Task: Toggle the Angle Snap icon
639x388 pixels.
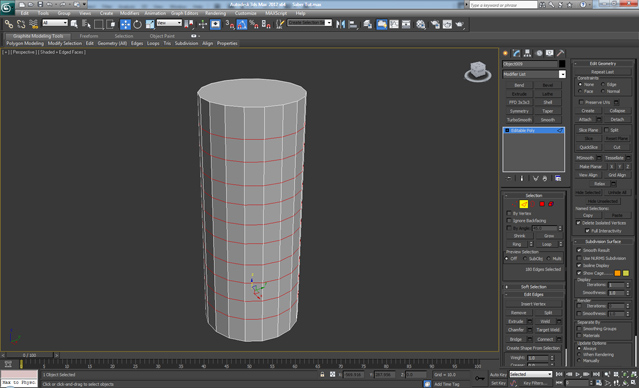Action: (242, 24)
